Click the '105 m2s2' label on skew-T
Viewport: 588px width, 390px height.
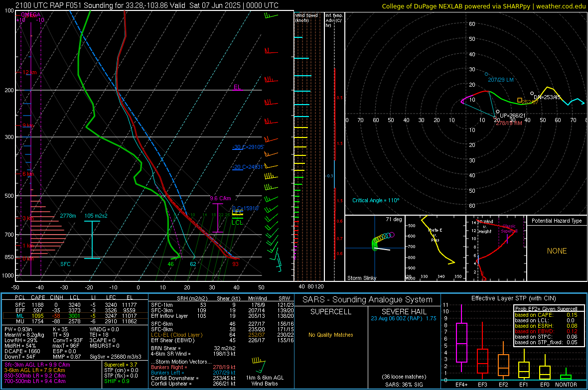tap(96, 216)
